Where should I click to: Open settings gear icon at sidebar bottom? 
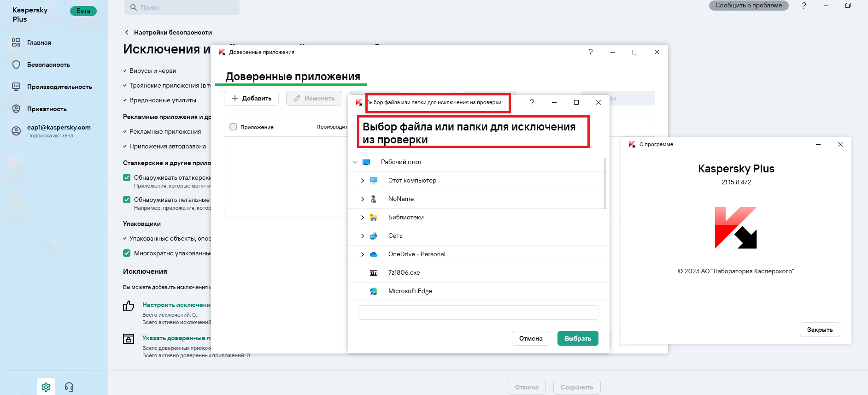pos(46,387)
